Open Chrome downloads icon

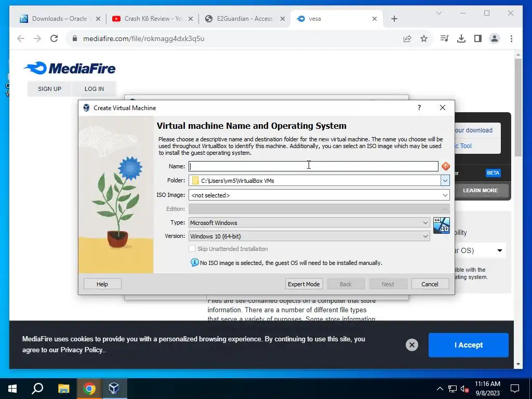461,38
